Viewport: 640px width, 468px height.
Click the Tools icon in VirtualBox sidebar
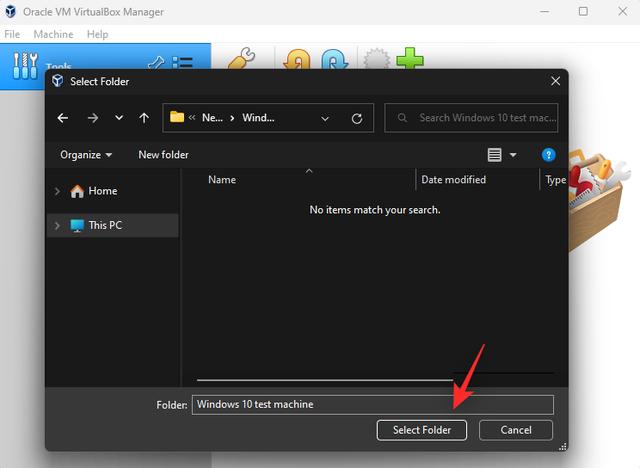[x=24, y=66]
